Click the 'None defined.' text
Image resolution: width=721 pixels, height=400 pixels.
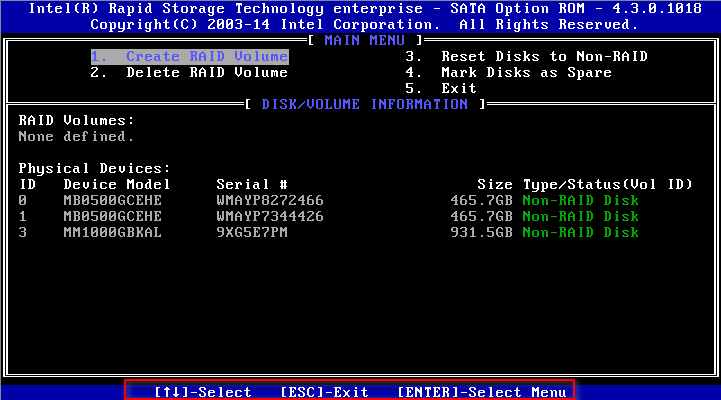76,137
